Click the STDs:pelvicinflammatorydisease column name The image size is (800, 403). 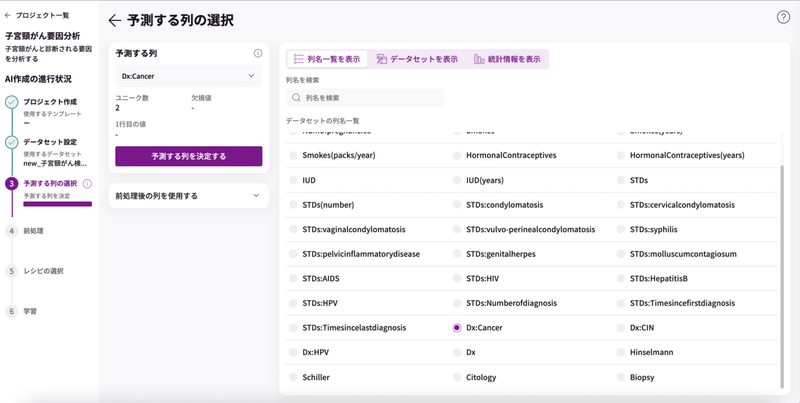pyautogui.click(x=361, y=254)
